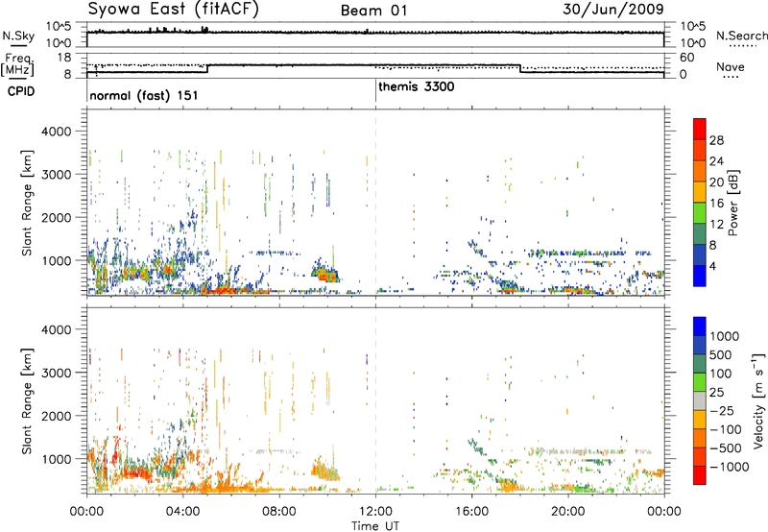Select the text 'normal (fast) 151'
Image resolution: width=768 pixels, height=532 pixels.
point(143,95)
